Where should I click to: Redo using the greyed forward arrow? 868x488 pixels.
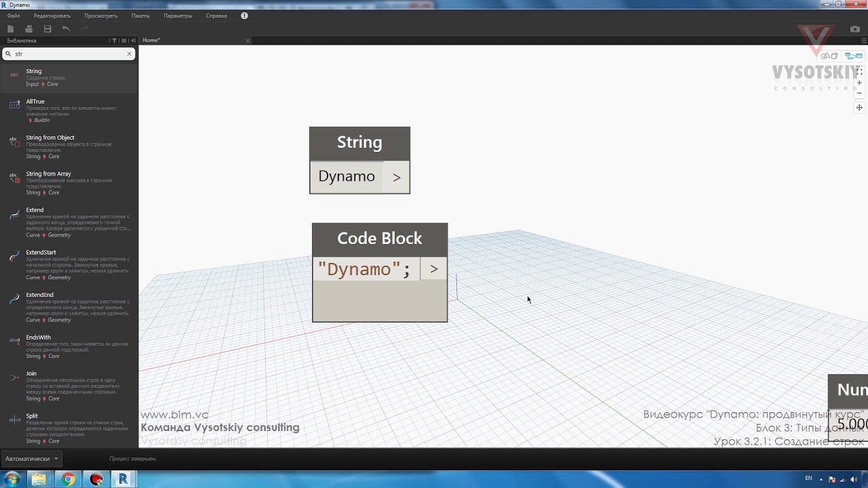[85, 28]
